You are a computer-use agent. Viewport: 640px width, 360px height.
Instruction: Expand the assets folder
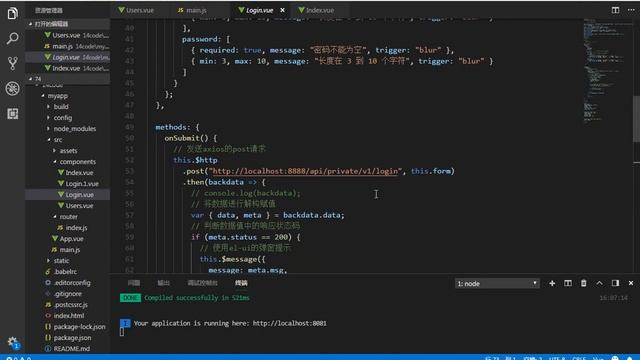[68, 151]
